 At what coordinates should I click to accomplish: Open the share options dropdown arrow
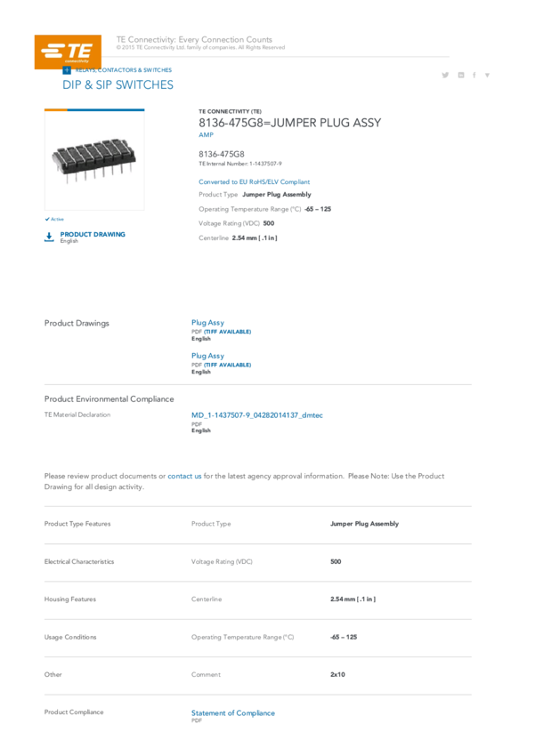(487, 75)
